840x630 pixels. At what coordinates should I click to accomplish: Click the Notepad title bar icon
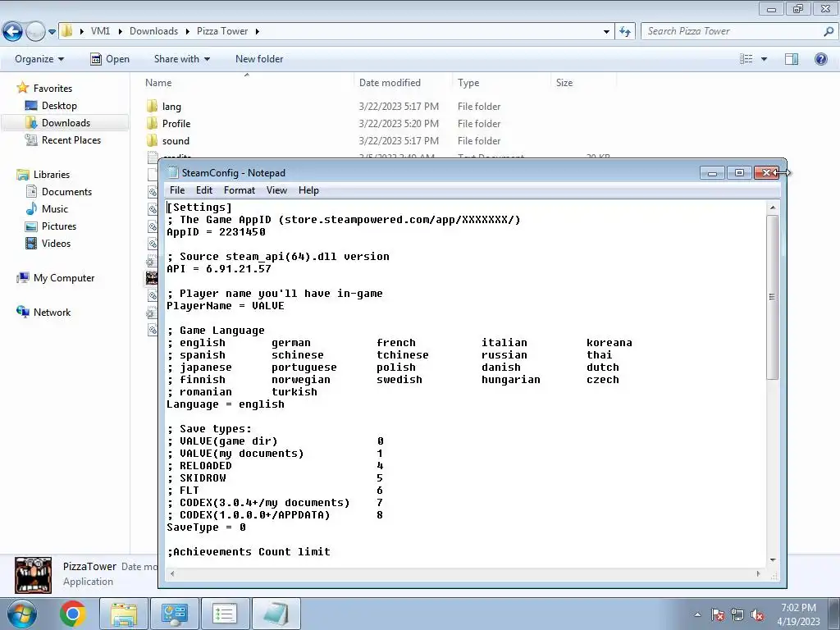172,172
